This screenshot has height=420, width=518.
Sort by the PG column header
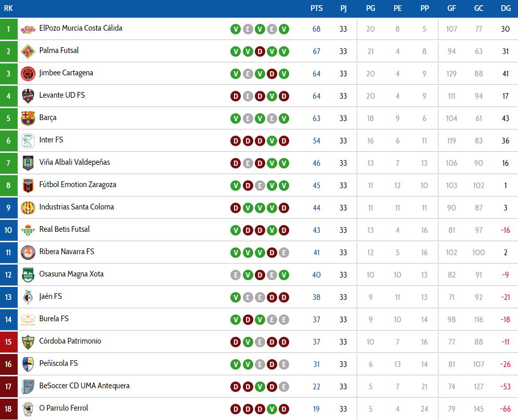coord(370,8)
